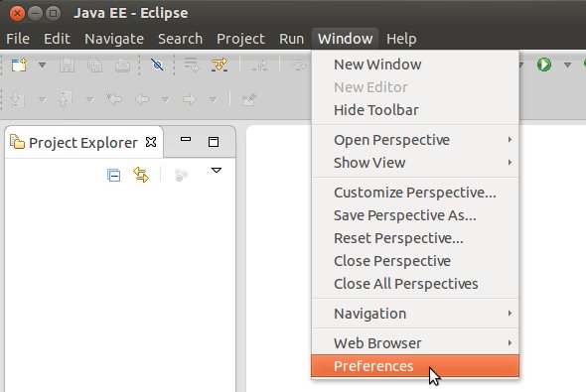
Task: Open the New wizard dropdown arrow
Action: coord(43,65)
